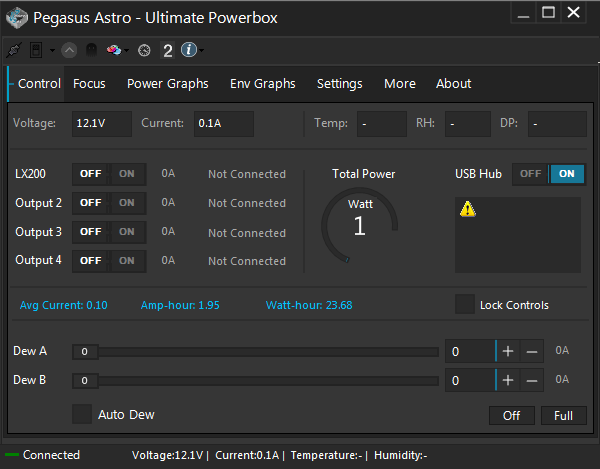Click the Dew B value input field

point(470,380)
